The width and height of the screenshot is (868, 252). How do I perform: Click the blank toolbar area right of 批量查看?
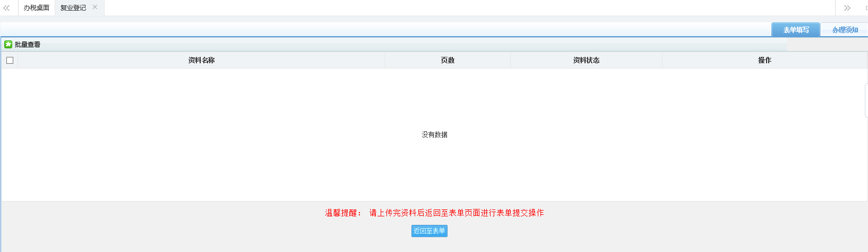click(372, 45)
